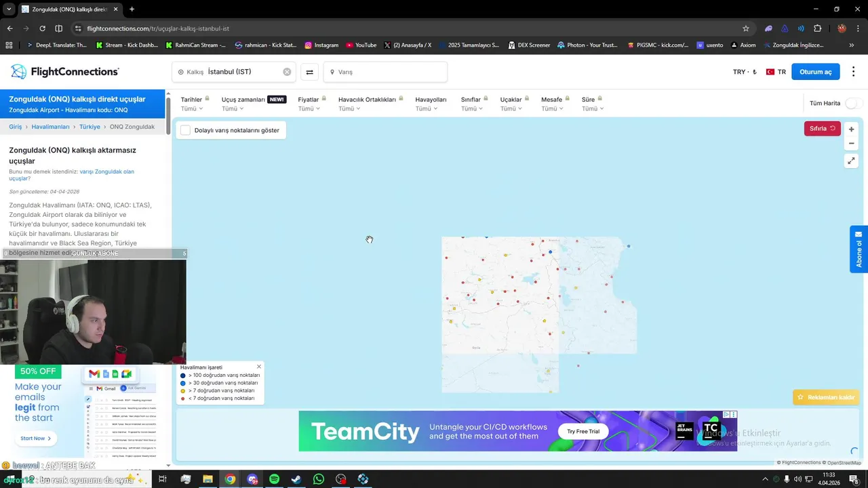
Task: Open the DeepL Translate bookmark
Action: 56,45
